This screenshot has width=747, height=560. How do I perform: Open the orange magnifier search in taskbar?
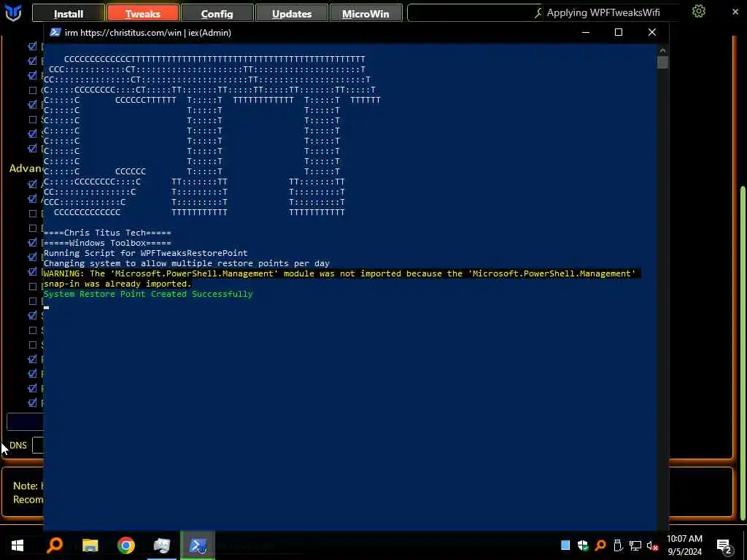pyautogui.click(x=54, y=545)
